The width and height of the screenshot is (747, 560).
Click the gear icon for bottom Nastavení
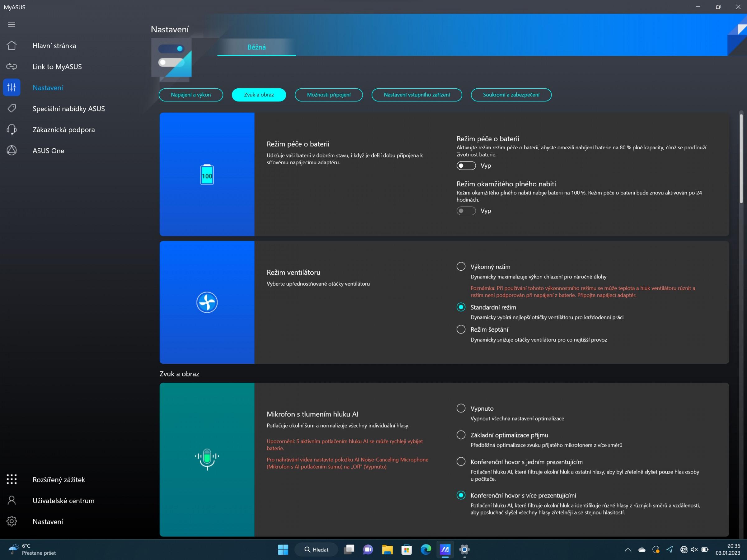click(12, 521)
